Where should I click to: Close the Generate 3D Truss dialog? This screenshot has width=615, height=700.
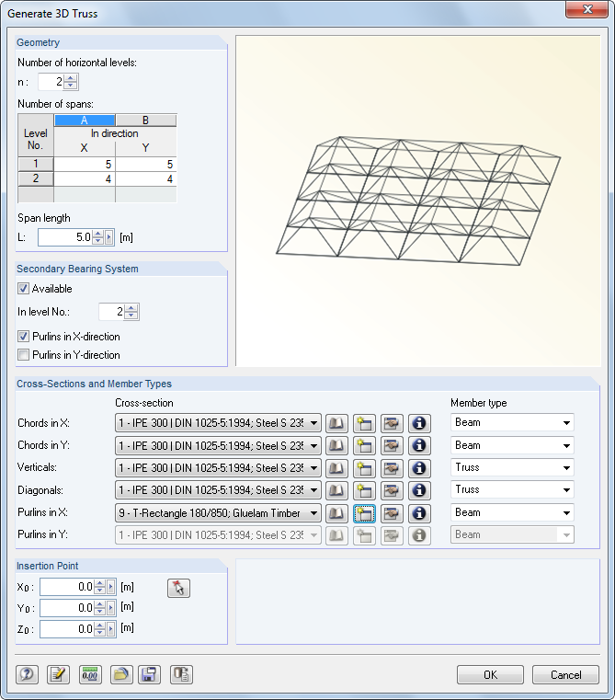587,9
